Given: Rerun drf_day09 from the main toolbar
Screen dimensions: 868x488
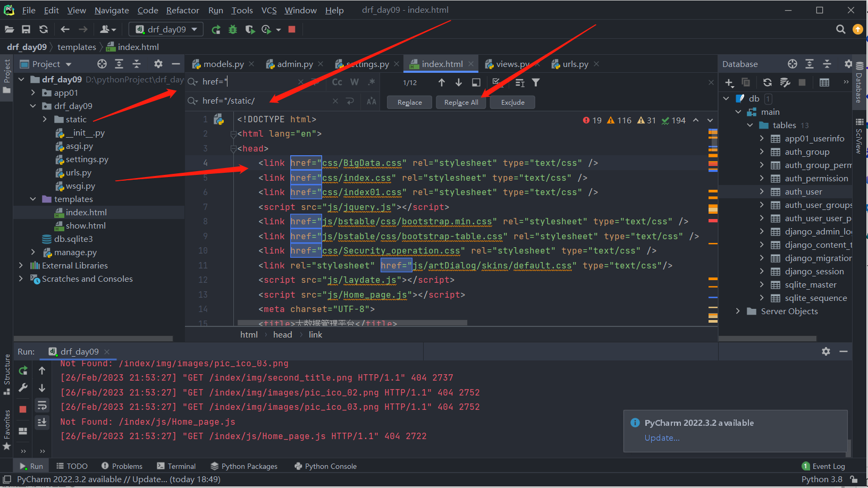Looking at the screenshot, I should point(216,29).
